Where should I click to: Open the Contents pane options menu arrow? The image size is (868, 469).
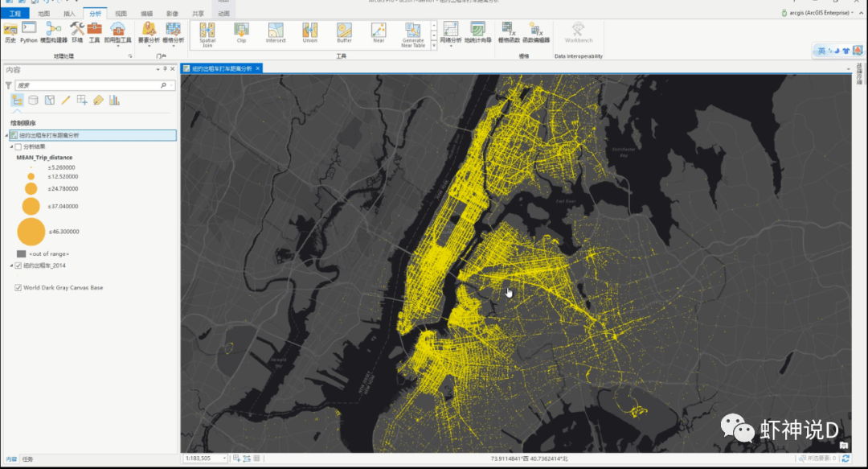click(158, 69)
